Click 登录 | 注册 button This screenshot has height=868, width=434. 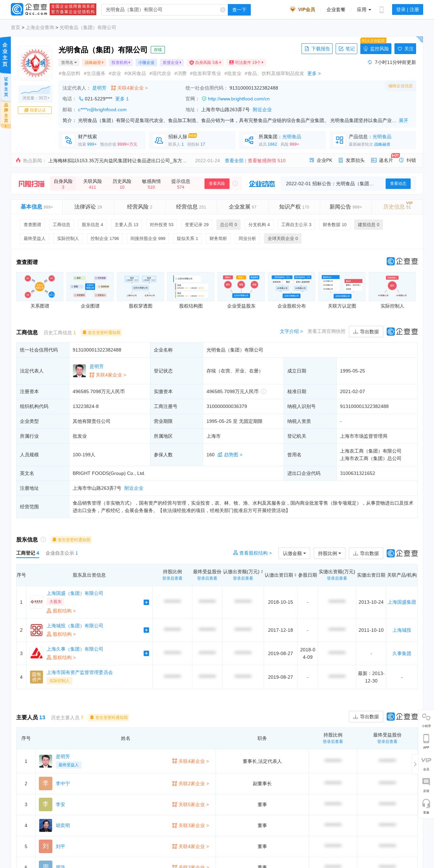click(x=408, y=10)
